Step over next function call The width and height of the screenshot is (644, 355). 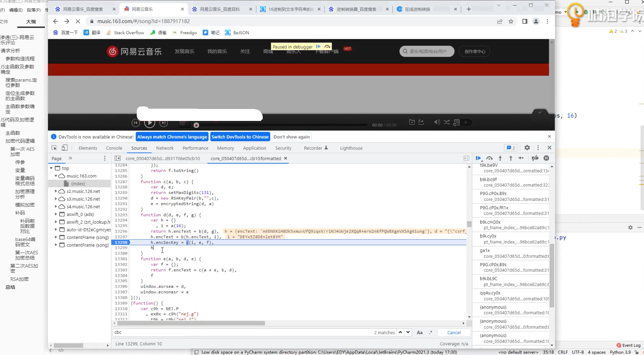[489, 158]
